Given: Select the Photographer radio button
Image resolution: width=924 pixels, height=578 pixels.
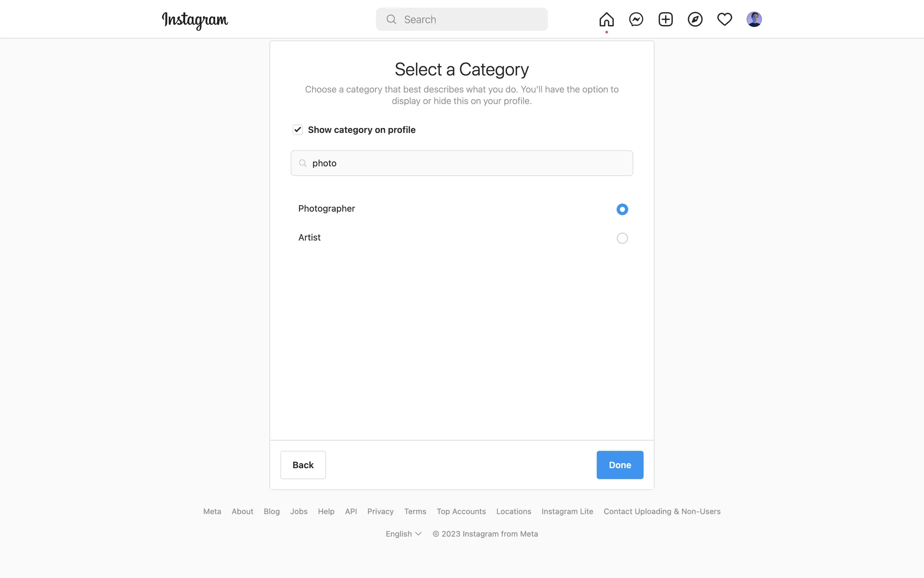Looking at the screenshot, I should 622,209.
